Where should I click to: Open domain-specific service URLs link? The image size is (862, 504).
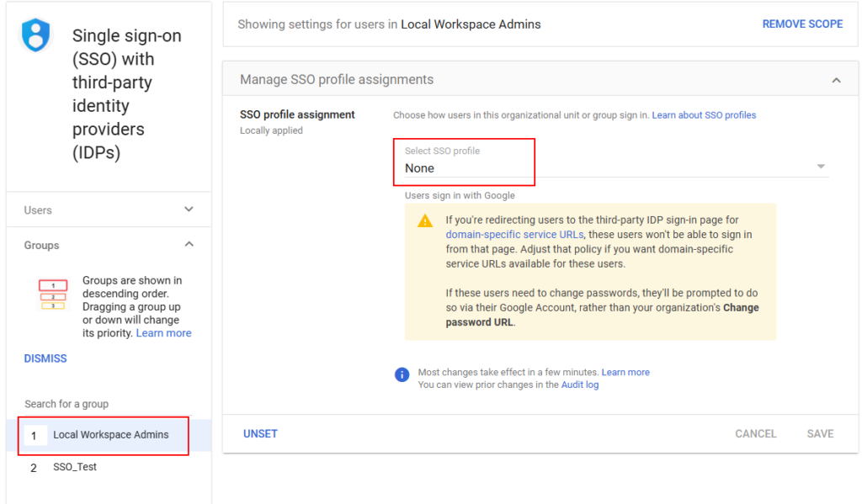[x=513, y=235]
